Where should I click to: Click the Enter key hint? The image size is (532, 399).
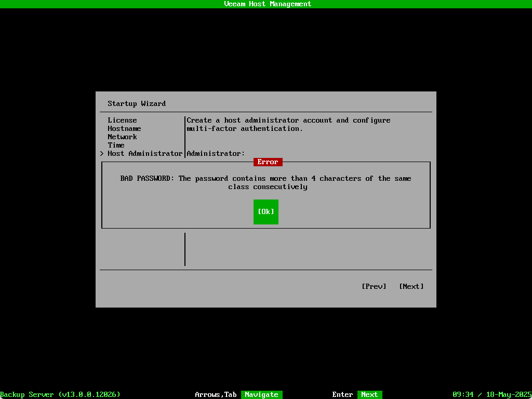pyautogui.click(x=342, y=394)
